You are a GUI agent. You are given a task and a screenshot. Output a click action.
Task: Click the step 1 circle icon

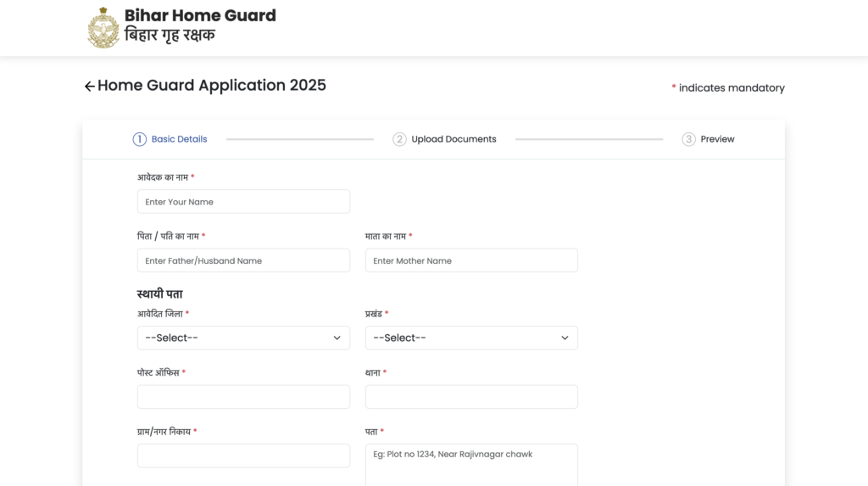pos(140,139)
